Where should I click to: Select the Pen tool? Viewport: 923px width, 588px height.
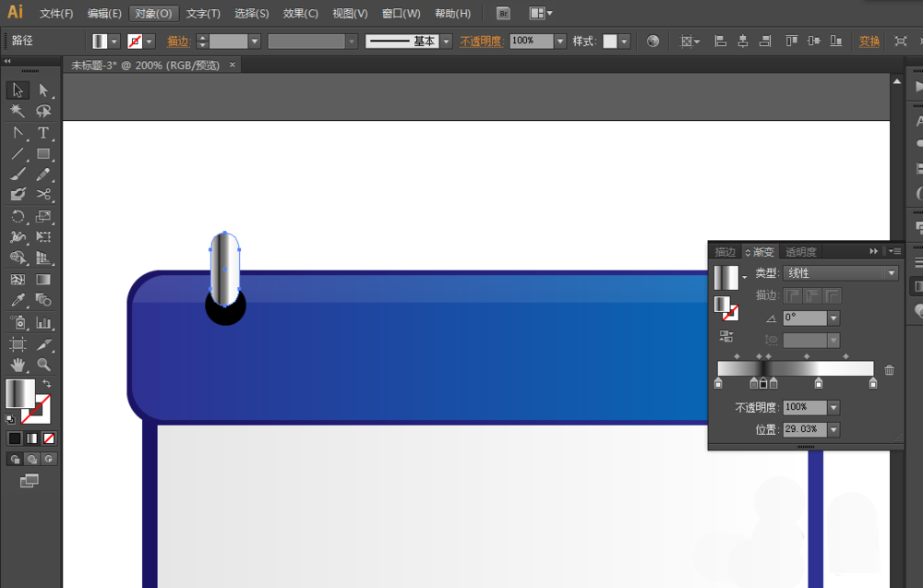tap(18, 133)
